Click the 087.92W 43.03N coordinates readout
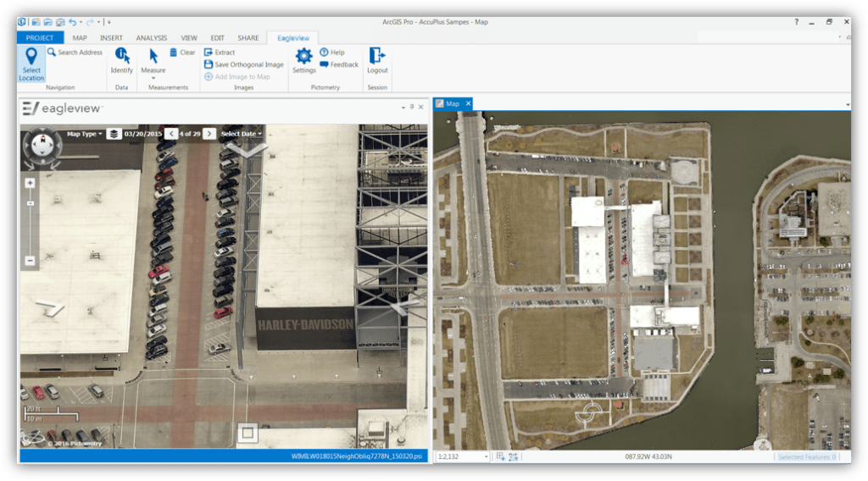Screen dimensions: 868x481 (x=648, y=456)
